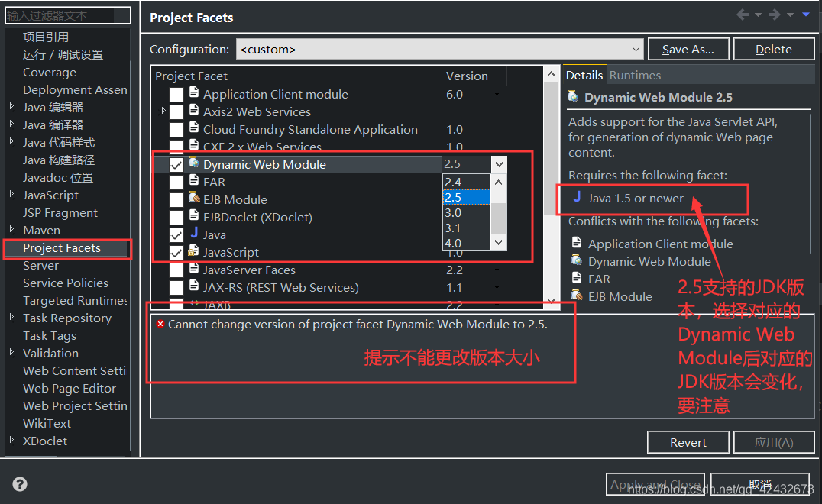Expand the Java 编译器 preferences node

[12, 124]
